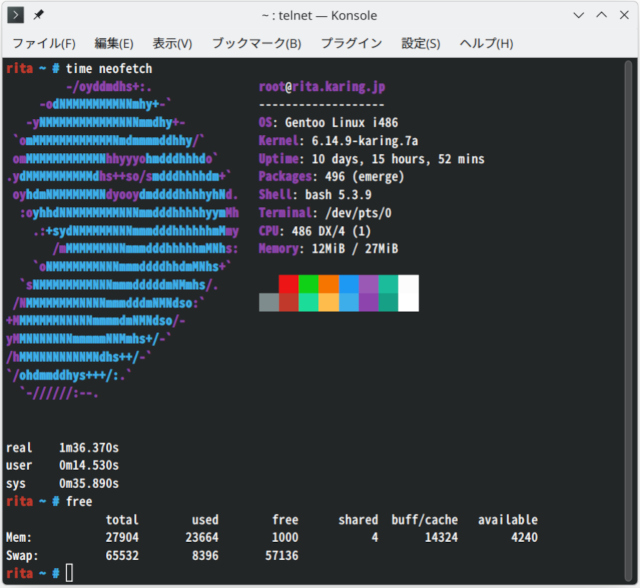Click the 'free' command text

(79, 501)
